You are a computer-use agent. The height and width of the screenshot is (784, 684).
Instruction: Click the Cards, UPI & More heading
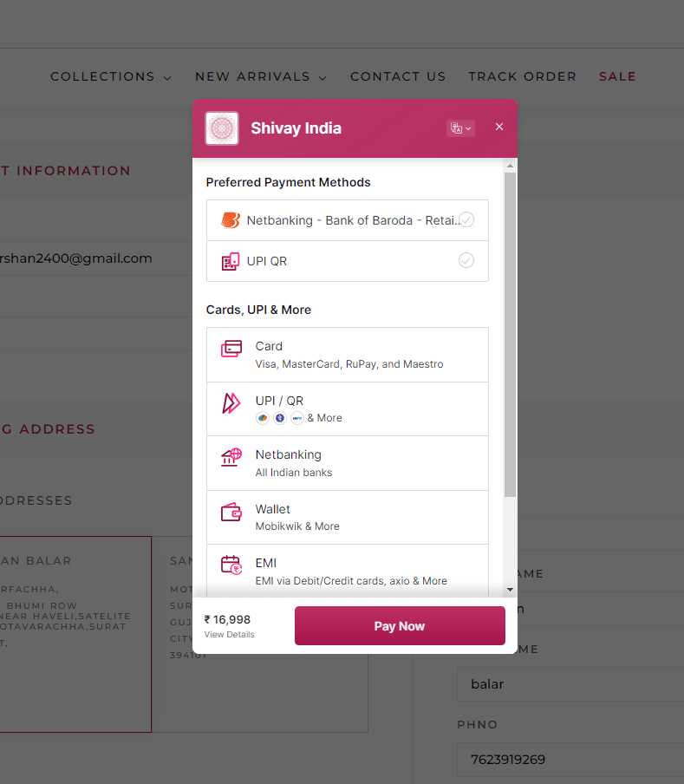(259, 310)
